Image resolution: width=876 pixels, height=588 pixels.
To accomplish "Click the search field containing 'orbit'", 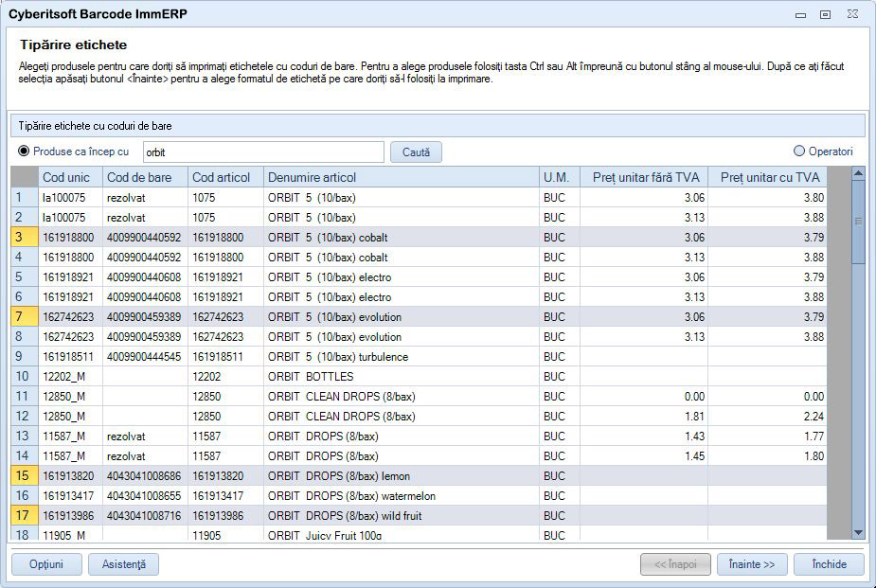I will [263, 151].
